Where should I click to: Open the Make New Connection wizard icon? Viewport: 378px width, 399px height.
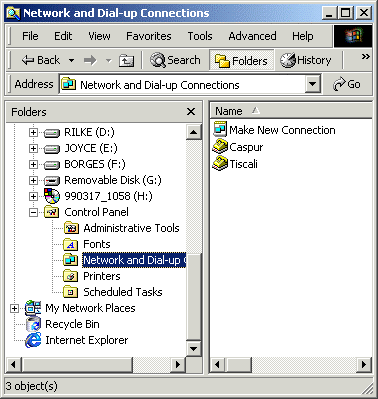click(220, 129)
